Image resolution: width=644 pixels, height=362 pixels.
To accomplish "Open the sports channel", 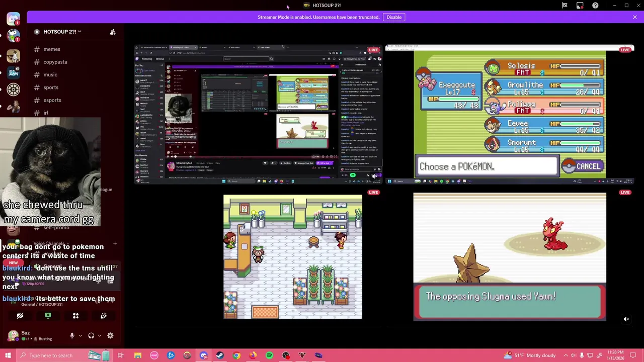I will (x=51, y=87).
